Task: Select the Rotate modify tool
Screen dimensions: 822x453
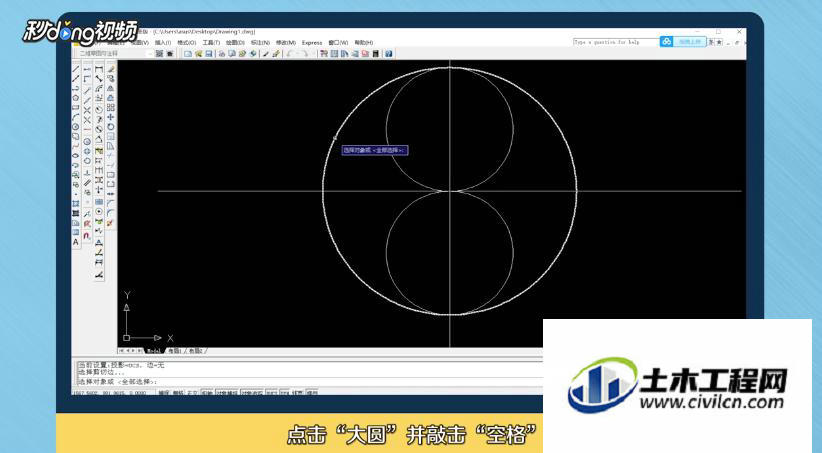Action: click(111, 127)
